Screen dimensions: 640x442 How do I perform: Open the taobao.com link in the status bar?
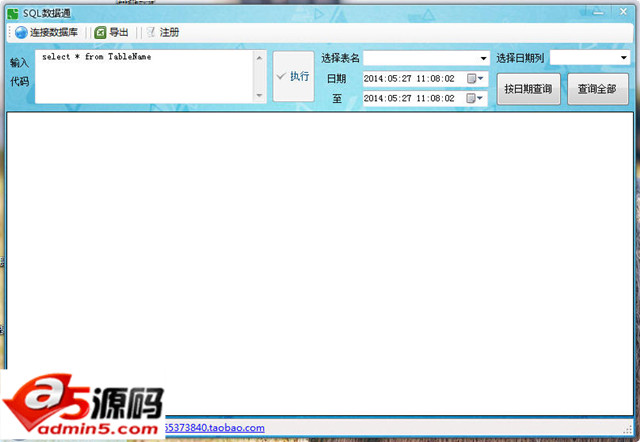coord(215,428)
